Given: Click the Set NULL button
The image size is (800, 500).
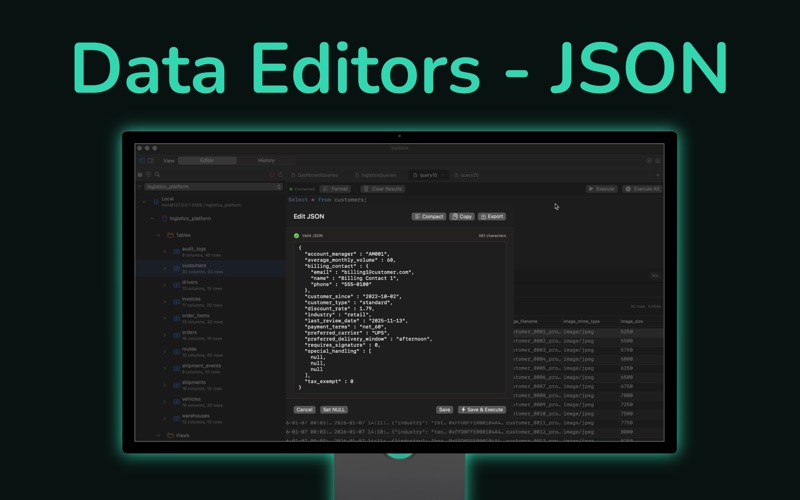Looking at the screenshot, I should [334, 410].
